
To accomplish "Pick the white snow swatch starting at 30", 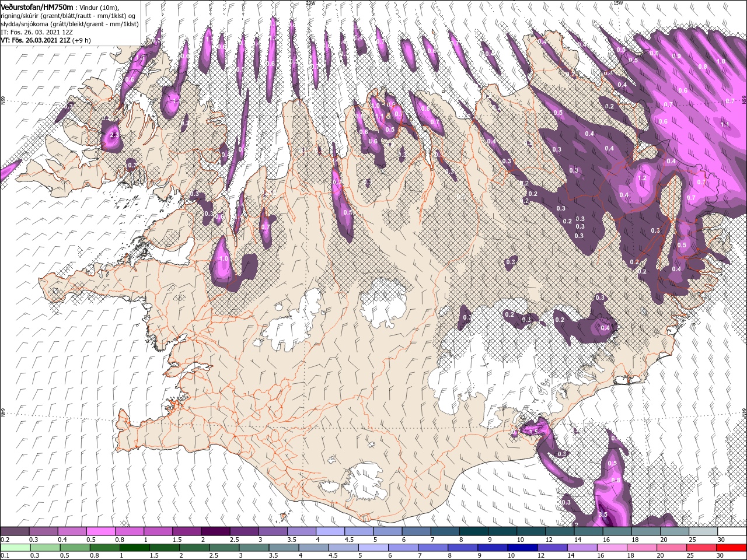I will coord(732,531).
